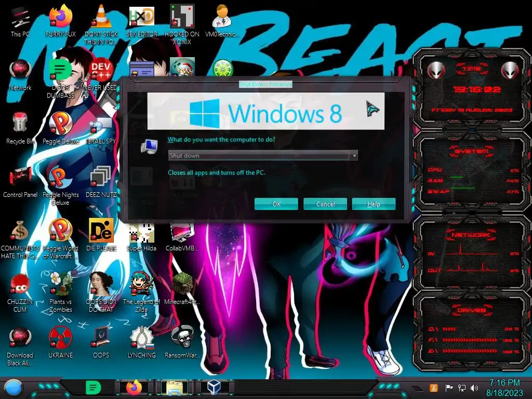Image resolution: width=532 pixels, height=399 pixels.
Task: Open the VLC traffic cone shortcut
Action: point(101,24)
